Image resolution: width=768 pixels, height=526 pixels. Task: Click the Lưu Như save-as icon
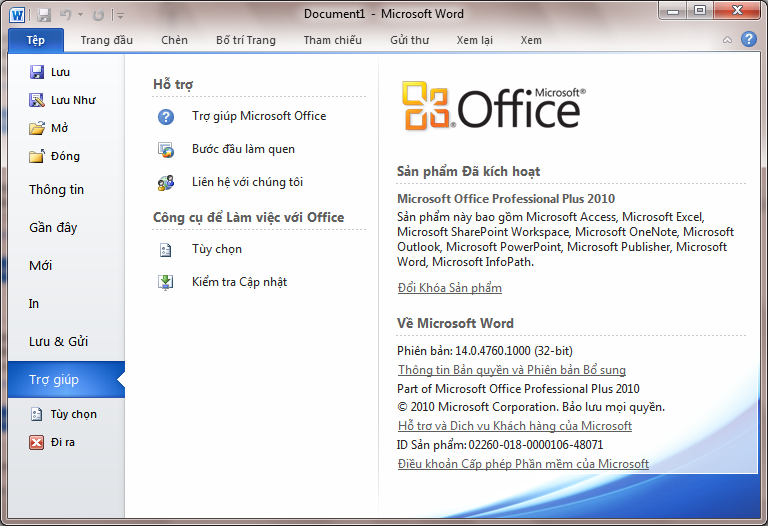click(37, 100)
